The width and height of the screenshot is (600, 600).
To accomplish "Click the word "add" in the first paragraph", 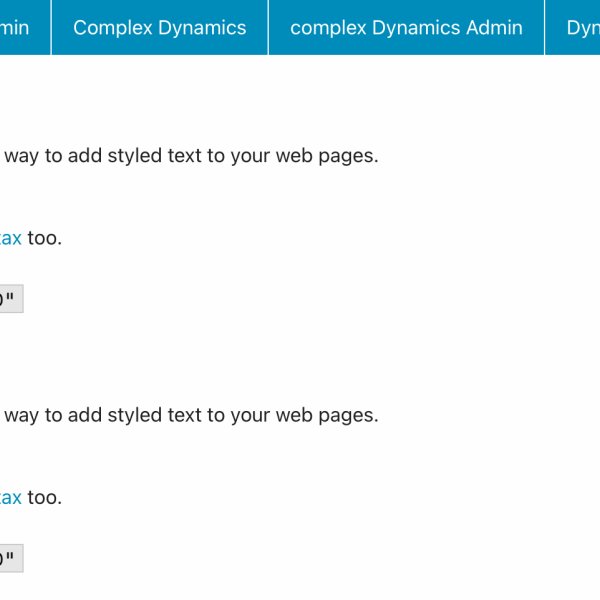I will click(x=84, y=156).
